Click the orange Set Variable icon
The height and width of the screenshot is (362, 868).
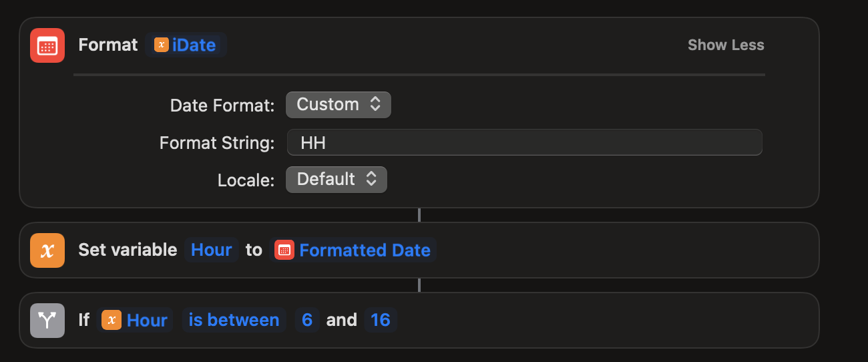(x=47, y=250)
